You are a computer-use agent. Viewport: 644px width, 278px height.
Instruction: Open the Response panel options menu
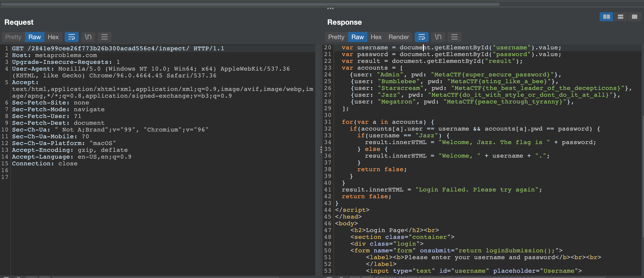455,37
